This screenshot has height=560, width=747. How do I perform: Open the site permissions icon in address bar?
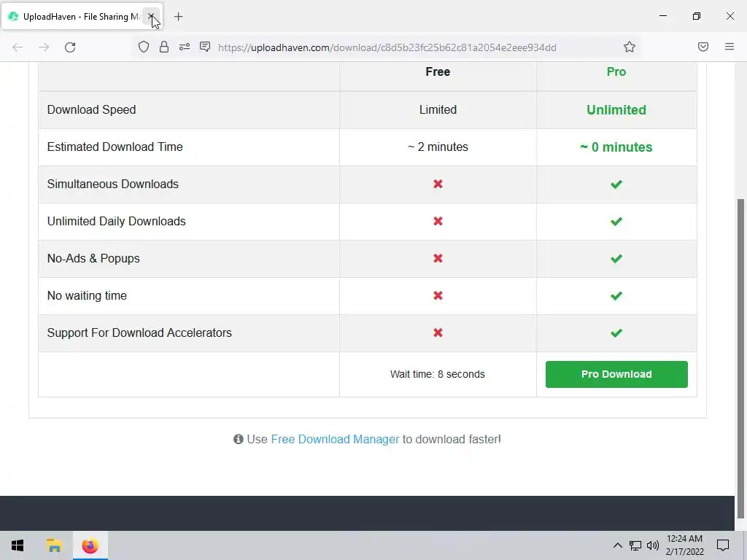(x=185, y=47)
